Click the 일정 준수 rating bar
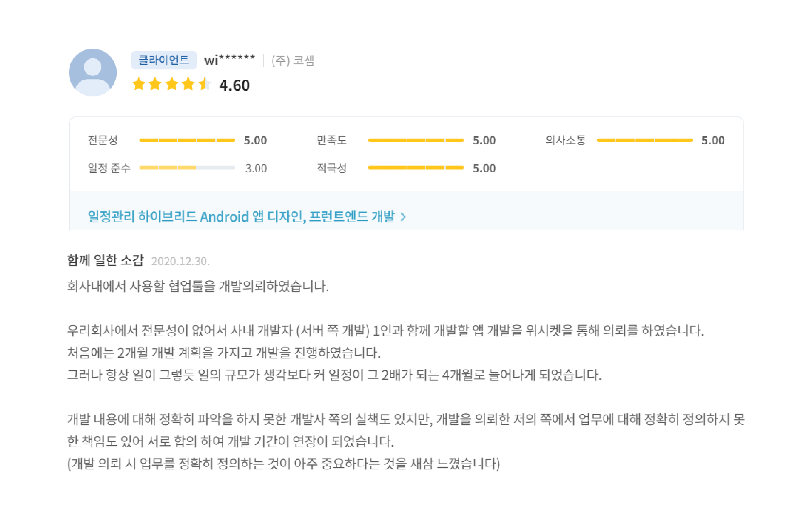This screenshot has width=812, height=527. pyautogui.click(x=187, y=167)
